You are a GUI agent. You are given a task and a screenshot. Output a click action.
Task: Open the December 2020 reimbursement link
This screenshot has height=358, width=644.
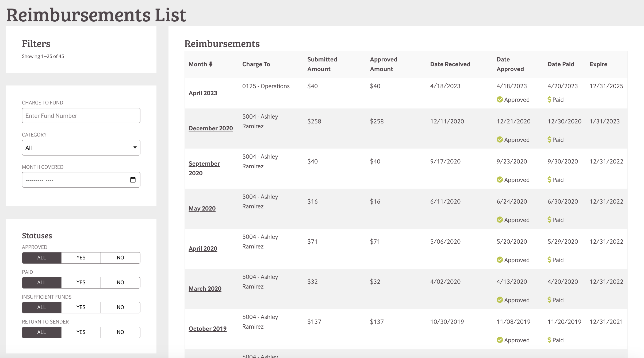[x=210, y=128]
